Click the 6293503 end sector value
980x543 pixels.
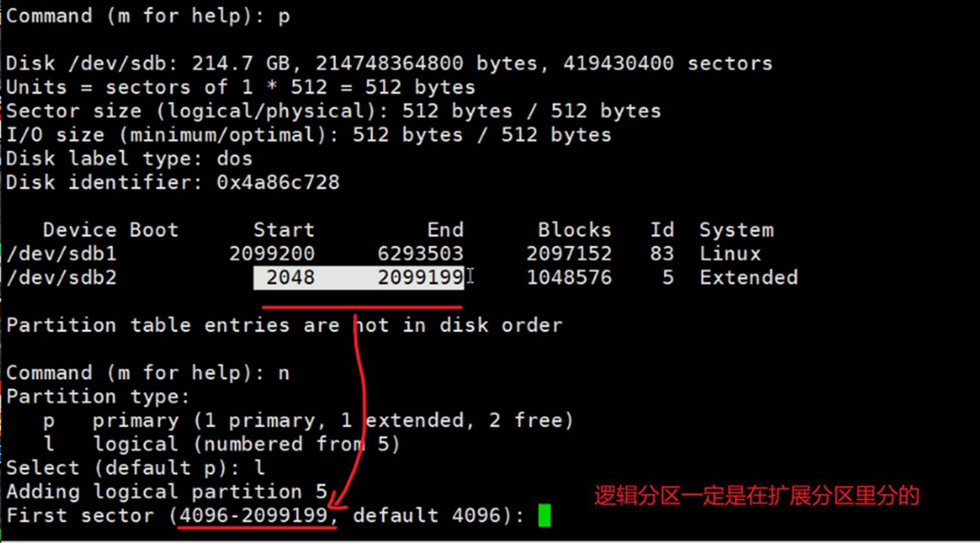point(420,254)
